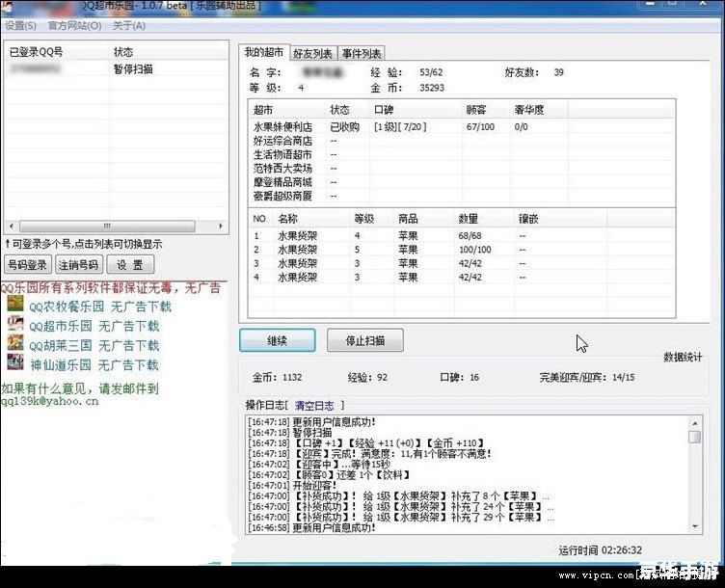Click the 商品 column header
This screenshot has height=588, width=725.
[424, 219]
